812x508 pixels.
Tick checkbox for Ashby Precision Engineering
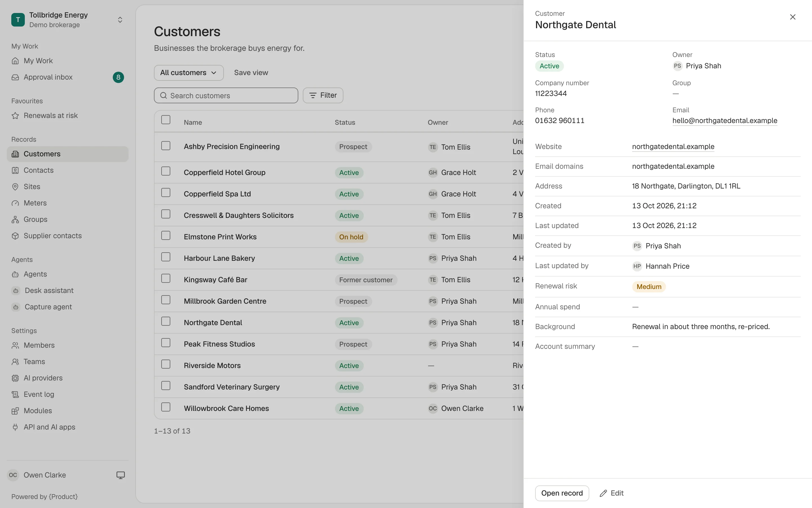point(166,145)
